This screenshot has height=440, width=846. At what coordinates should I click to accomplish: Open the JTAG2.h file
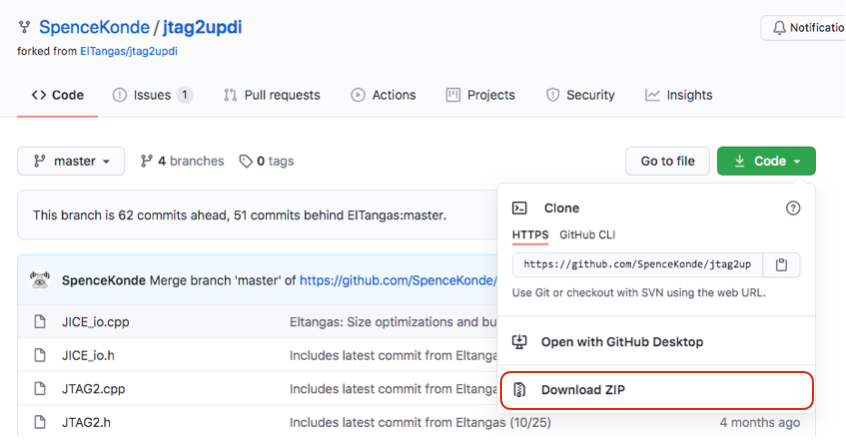point(86,422)
